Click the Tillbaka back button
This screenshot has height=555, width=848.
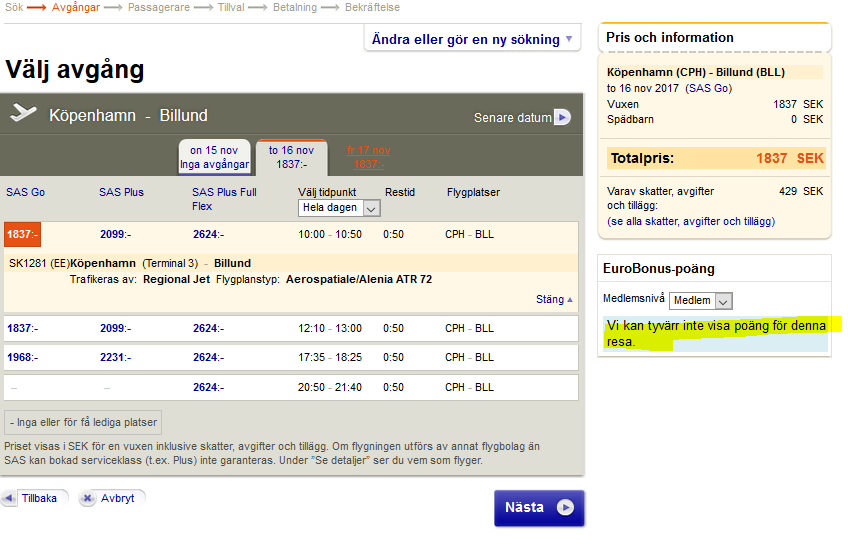(x=34, y=498)
